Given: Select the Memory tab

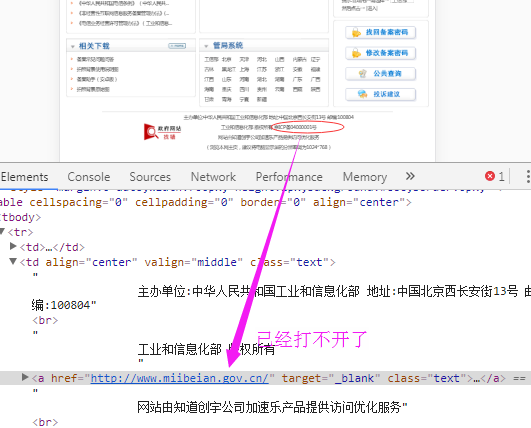Looking at the screenshot, I should coord(365,177).
